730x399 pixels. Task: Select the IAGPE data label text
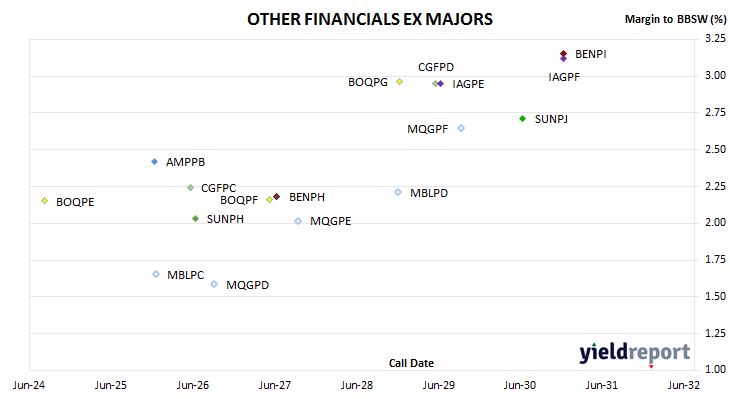(x=468, y=84)
